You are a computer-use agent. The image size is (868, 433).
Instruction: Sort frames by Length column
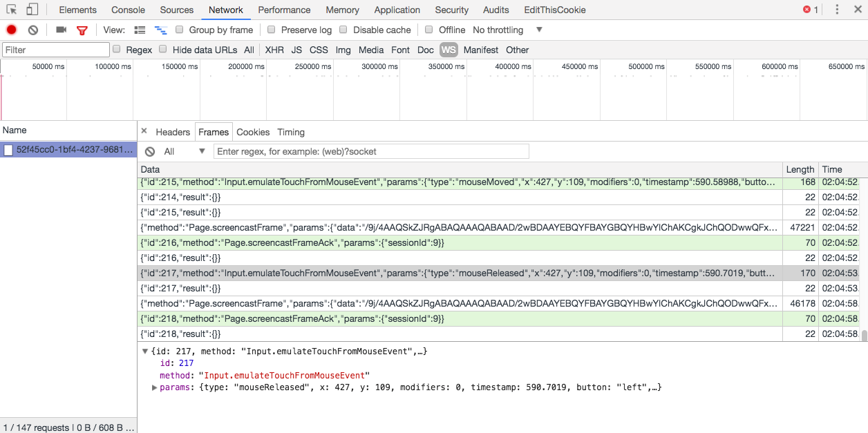800,169
